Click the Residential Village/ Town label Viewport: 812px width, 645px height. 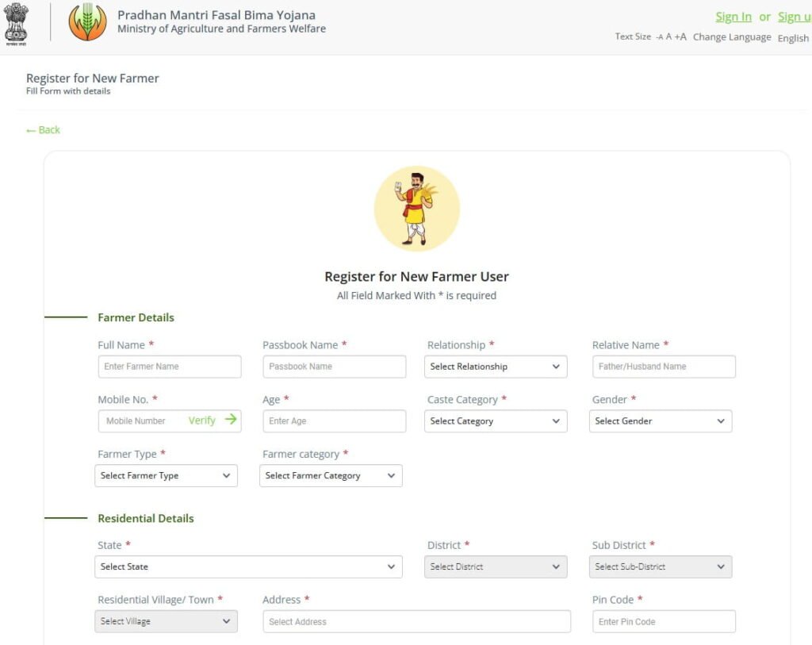(x=155, y=600)
